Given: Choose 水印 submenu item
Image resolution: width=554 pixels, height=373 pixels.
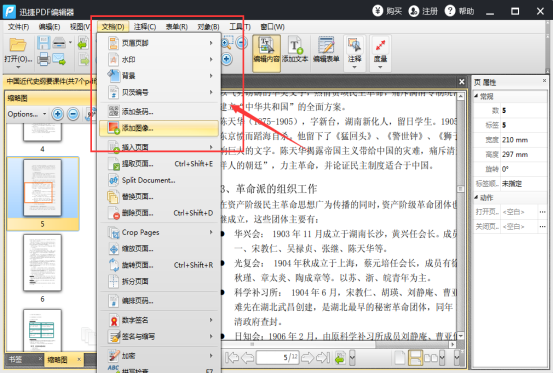Looking at the screenshot, I should [x=159, y=59].
